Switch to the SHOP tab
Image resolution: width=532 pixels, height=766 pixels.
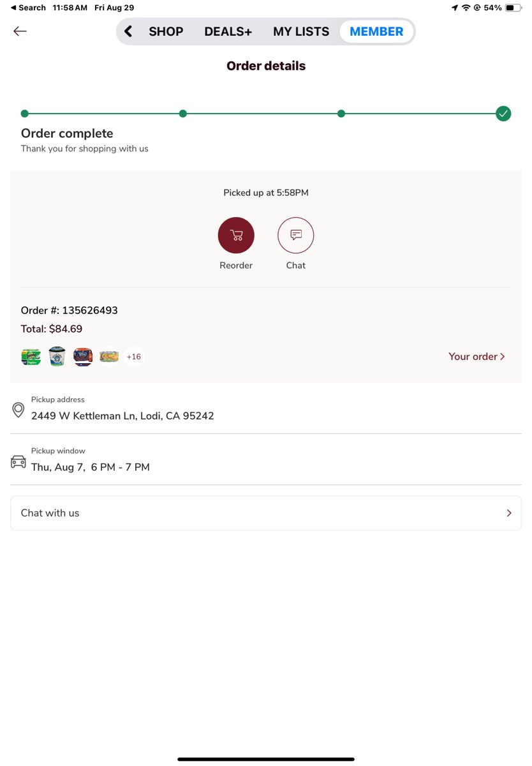166,31
